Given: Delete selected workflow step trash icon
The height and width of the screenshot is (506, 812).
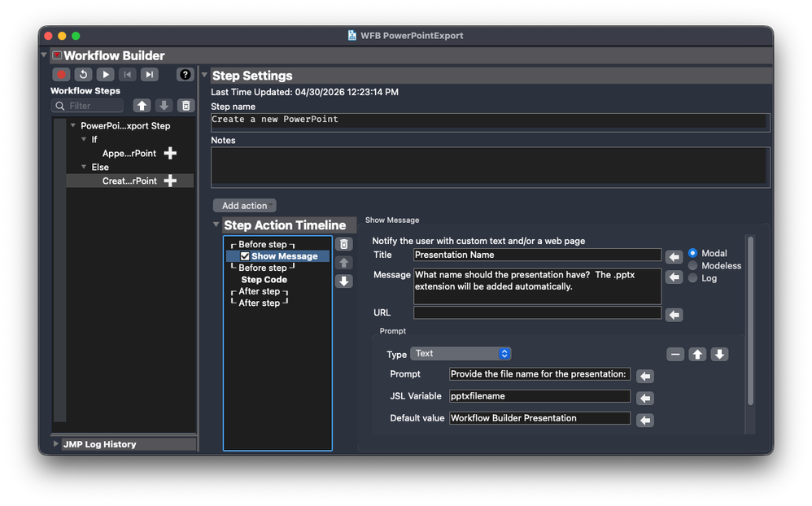Looking at the screenshot, I should (x=186, y=106).
